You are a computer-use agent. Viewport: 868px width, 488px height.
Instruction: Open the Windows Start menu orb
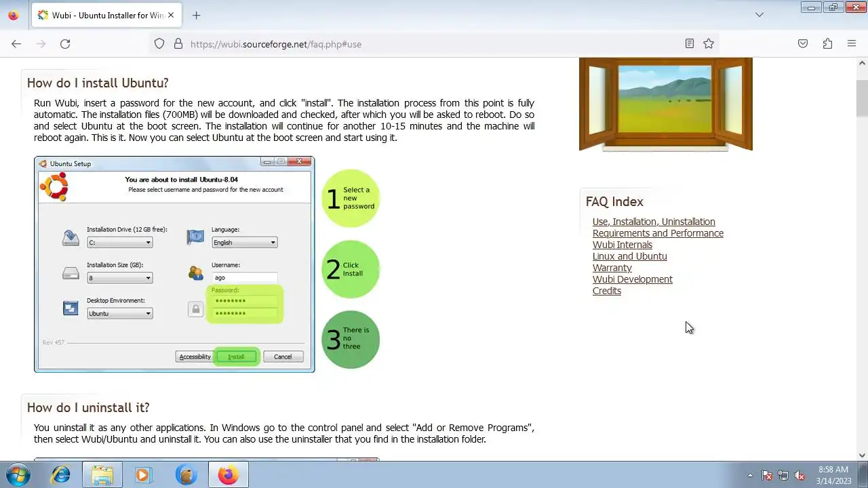point(18,475)
